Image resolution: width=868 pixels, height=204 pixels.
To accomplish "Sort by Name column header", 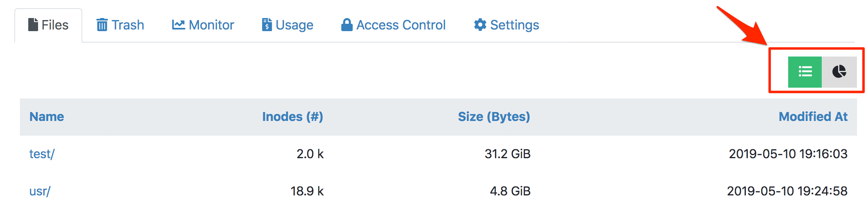I will point(47,117).
